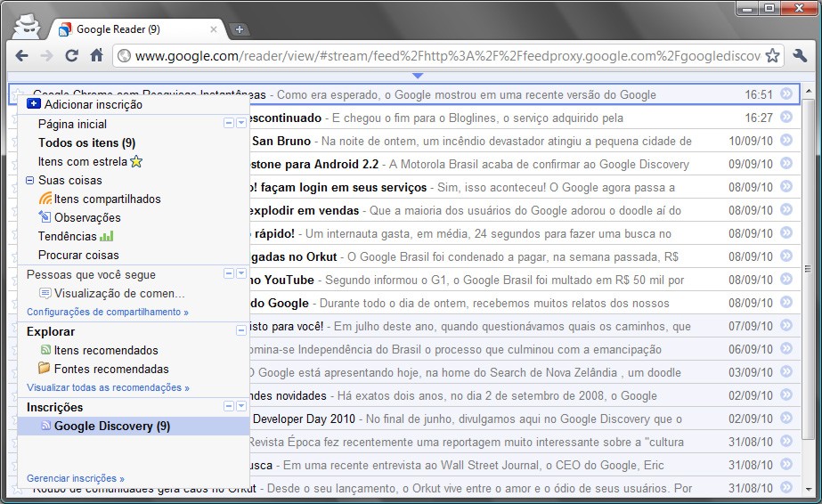The height and width of the screenshot is (504, 822).
Task: Open Tendências statistics
Action: 76,236
